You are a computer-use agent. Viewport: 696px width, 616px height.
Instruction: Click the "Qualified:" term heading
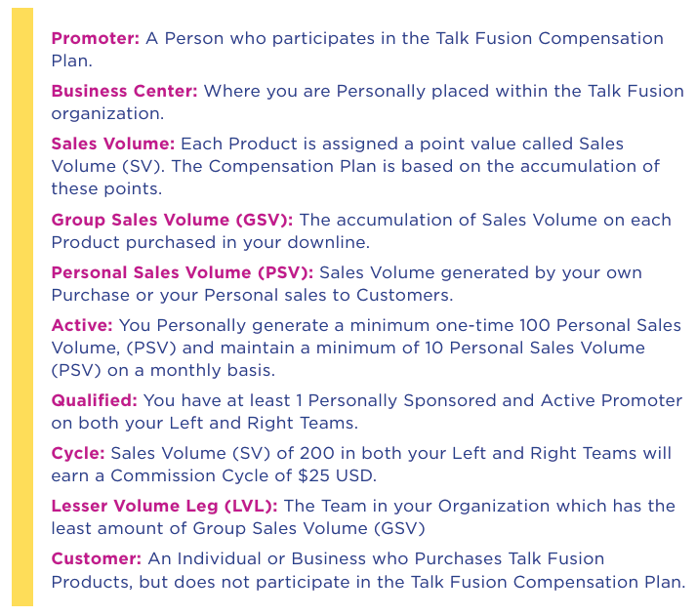97,401
